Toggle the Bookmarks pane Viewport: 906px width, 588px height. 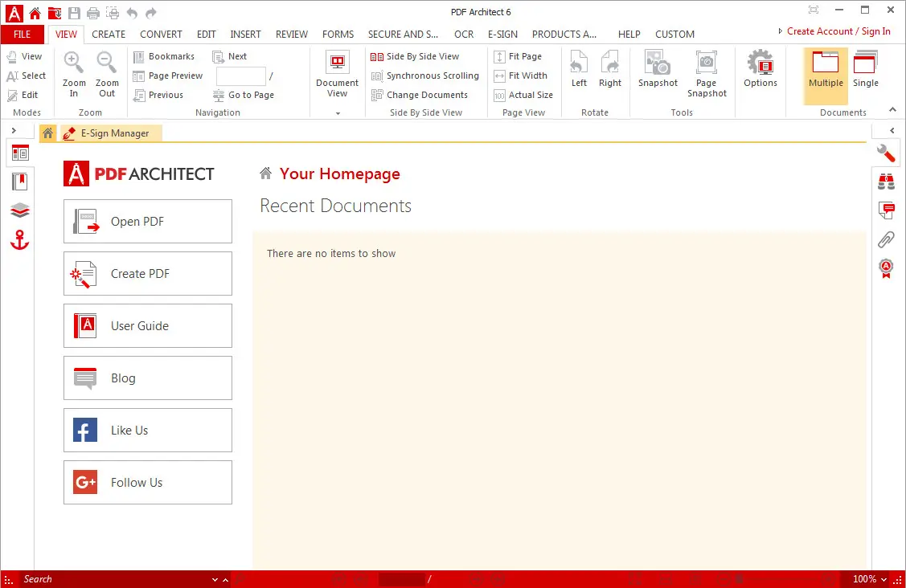coord(164,56)
